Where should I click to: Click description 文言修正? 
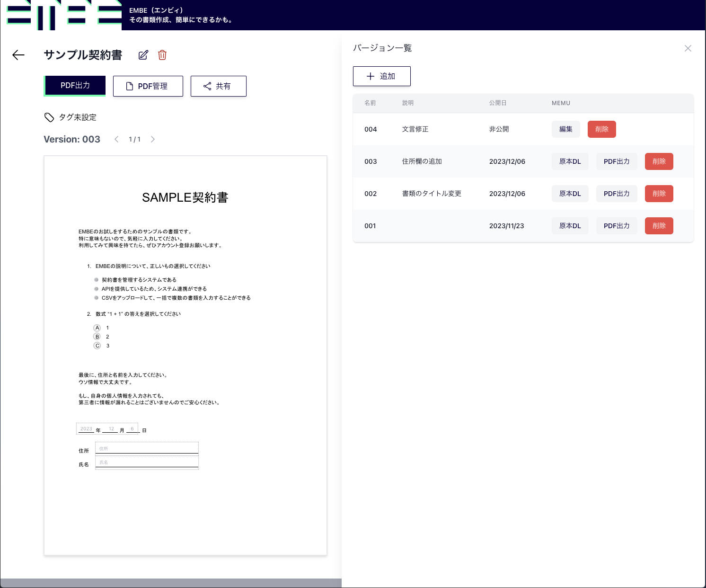(415, 129)
